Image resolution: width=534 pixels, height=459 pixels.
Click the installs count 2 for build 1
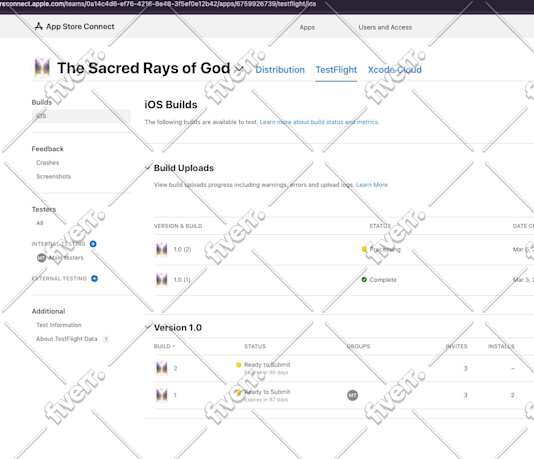pyautogui.click(x=513, y=395)
